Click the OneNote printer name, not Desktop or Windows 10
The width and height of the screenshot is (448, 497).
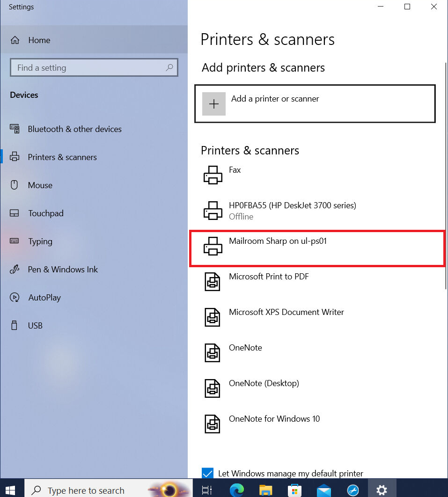[x=245, y=348]
